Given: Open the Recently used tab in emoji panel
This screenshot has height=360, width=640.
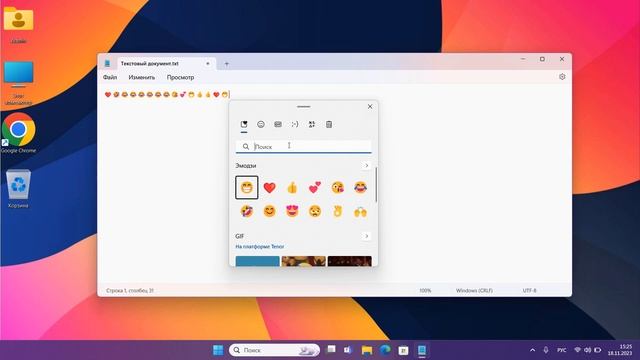Looking at the screenshot, I should coord(244,124).
